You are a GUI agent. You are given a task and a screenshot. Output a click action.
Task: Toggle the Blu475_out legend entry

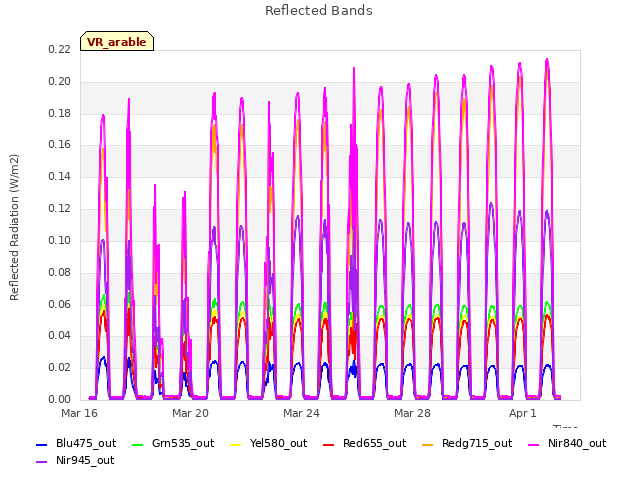[x=76, y=444]
